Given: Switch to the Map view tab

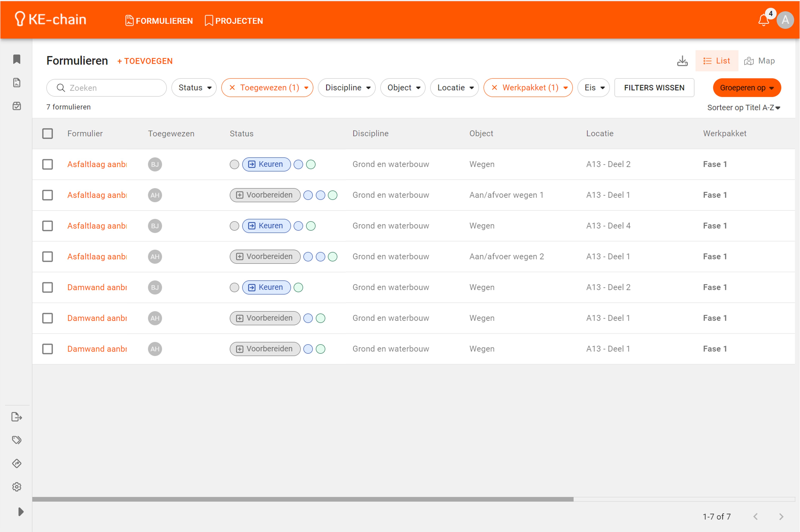Looking at the screenshot, I should click(x=759, y=61).
